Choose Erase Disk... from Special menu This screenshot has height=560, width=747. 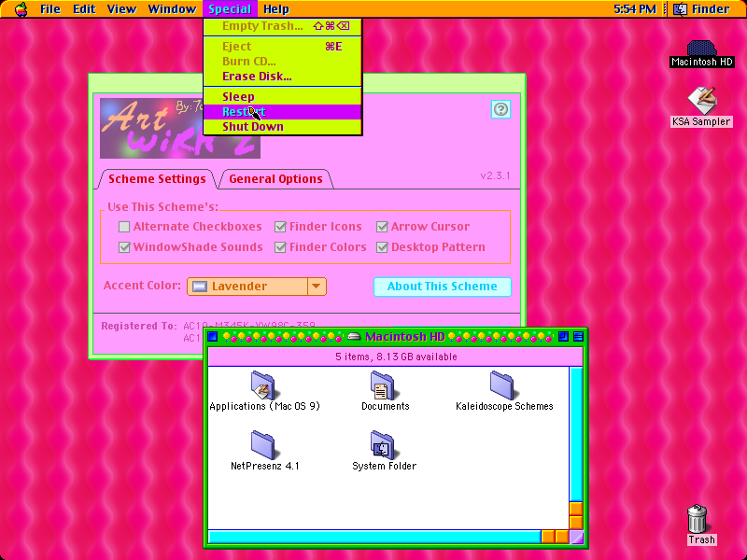pyautogui.click(x=283, y=77)
